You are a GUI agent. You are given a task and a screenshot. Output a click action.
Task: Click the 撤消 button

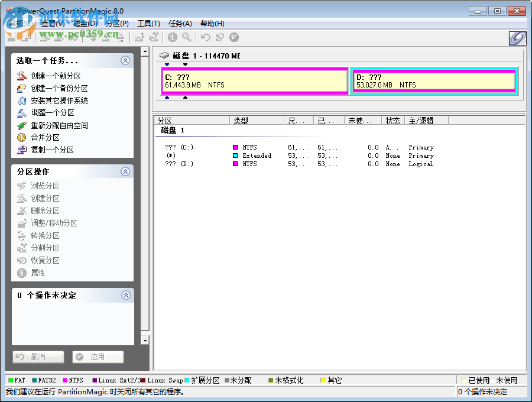tap(37, 356)
